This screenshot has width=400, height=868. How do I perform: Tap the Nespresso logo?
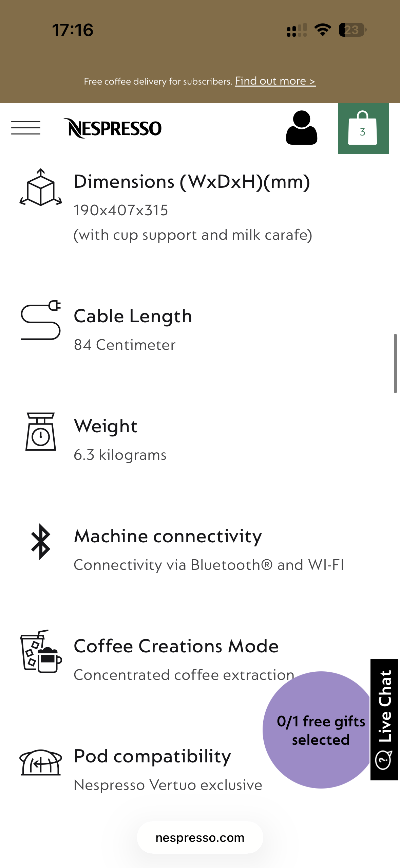(x=113, y=128)
